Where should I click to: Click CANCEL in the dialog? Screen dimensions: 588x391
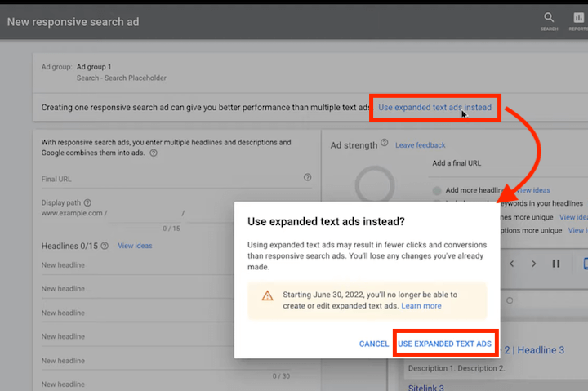coord(374,344)
